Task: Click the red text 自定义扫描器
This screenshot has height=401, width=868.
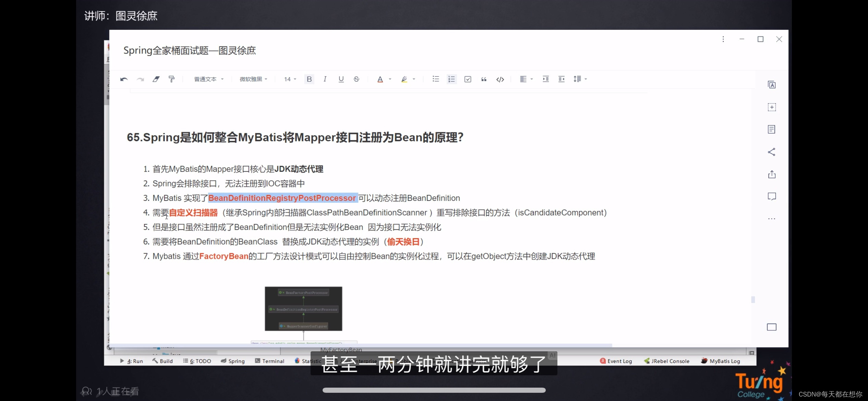Action: point(193,212)
